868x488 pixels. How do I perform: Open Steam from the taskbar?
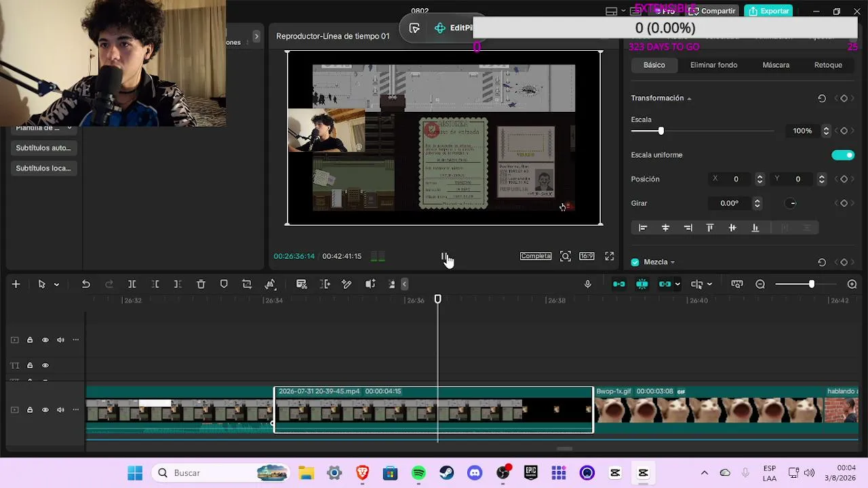point(446,473)
